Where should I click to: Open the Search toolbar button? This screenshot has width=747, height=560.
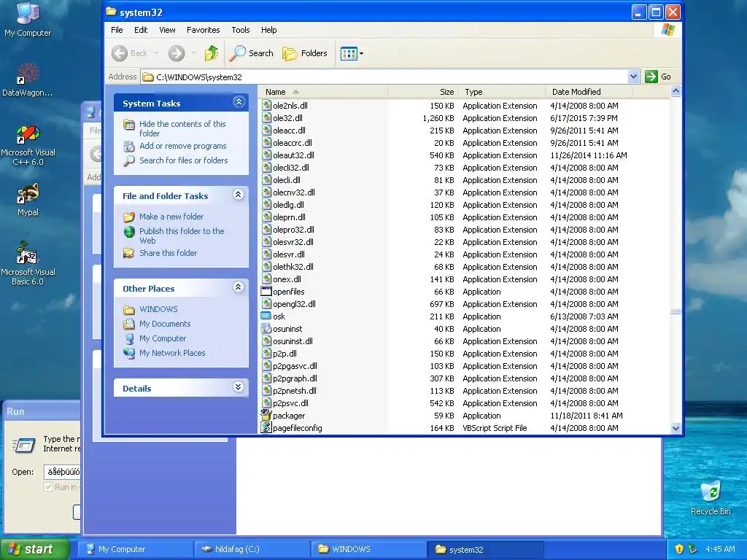click(x=251, y=53)
